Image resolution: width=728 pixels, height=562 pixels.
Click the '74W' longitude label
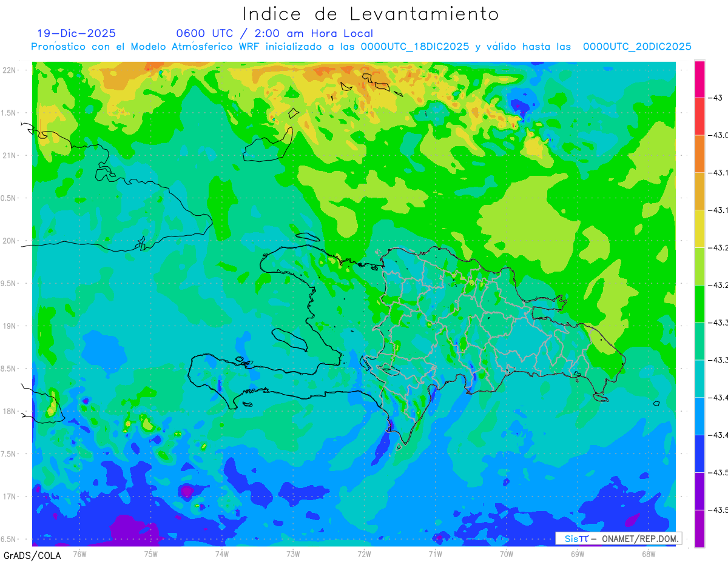point(222,554)
